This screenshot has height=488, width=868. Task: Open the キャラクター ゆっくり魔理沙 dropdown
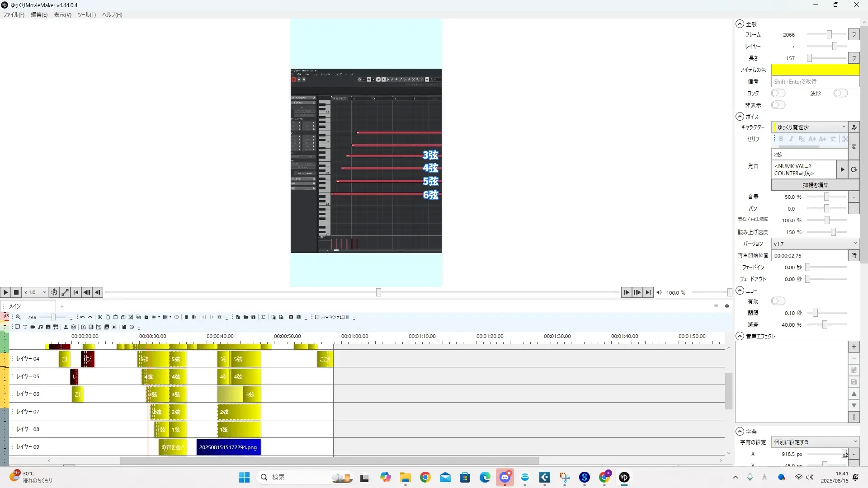(809, 127)
